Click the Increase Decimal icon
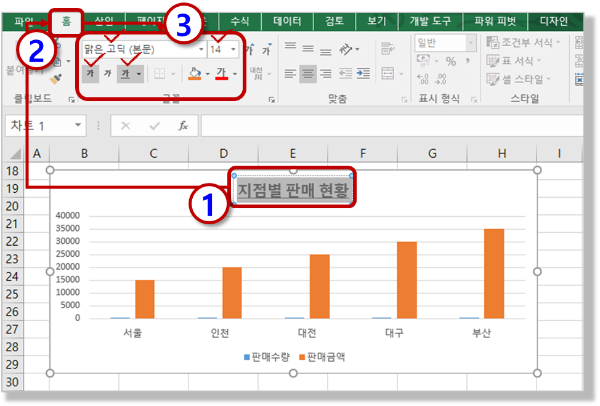 point(423,79)
